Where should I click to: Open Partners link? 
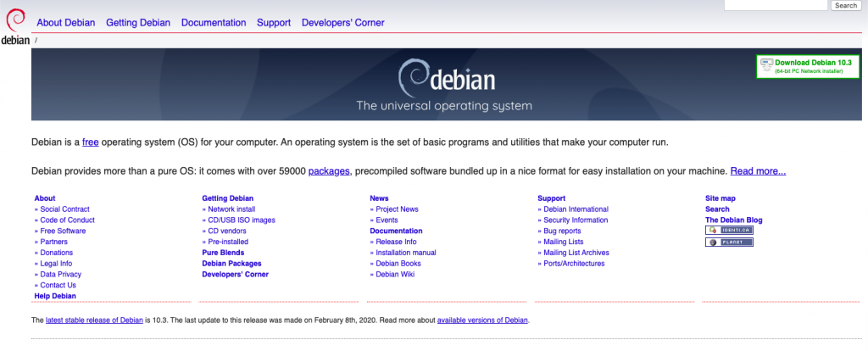click(x=53, y=242)
